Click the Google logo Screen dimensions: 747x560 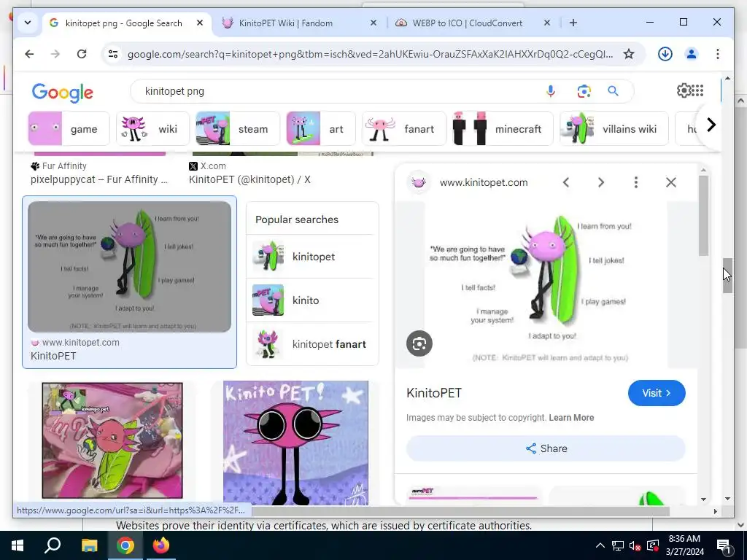coord(63,93)
